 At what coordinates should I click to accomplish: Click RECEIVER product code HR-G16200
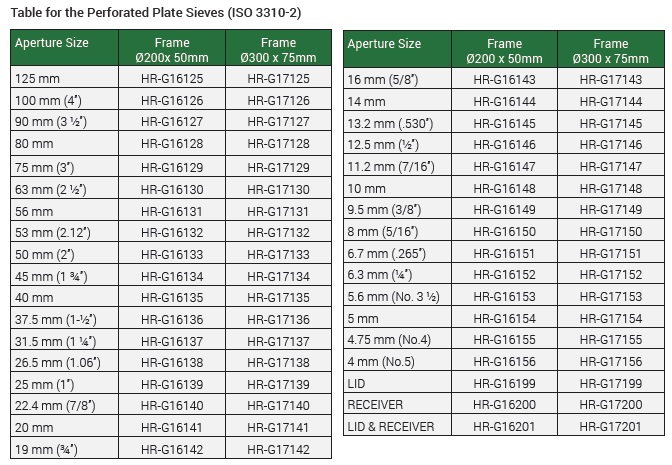coord(504,405)
